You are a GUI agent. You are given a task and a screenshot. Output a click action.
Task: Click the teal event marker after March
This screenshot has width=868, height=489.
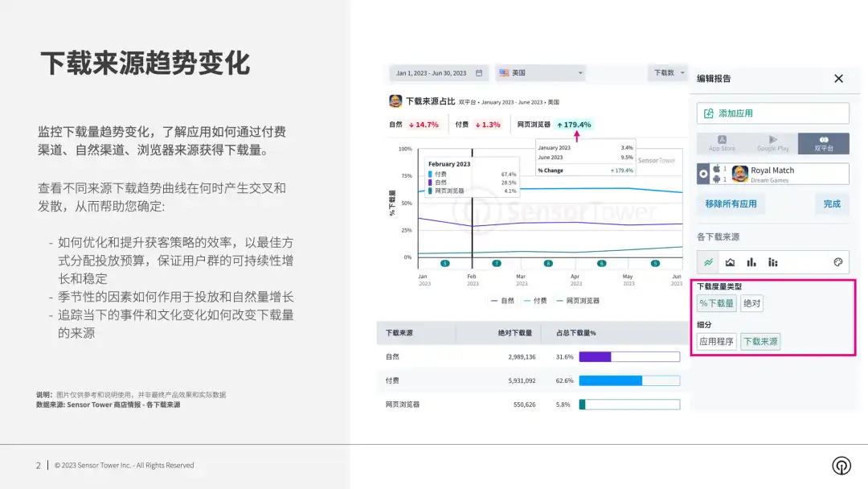[548, 264]
